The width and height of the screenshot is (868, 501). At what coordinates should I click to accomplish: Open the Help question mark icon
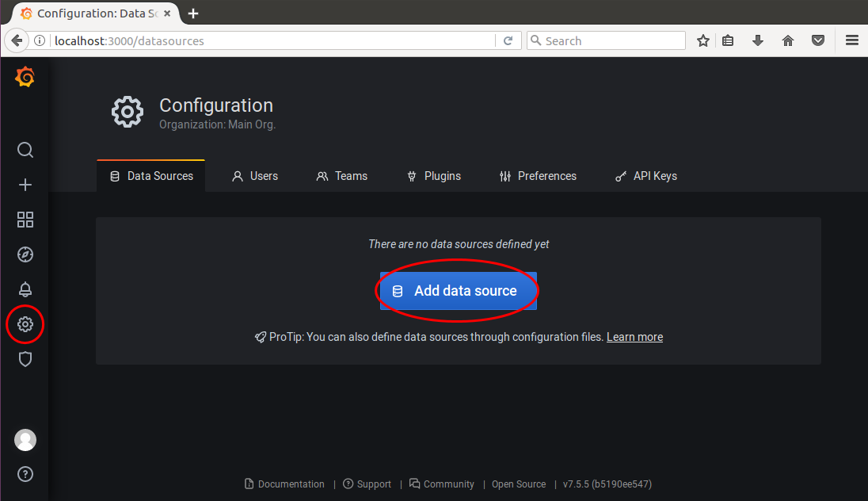[x=25, y=474]
